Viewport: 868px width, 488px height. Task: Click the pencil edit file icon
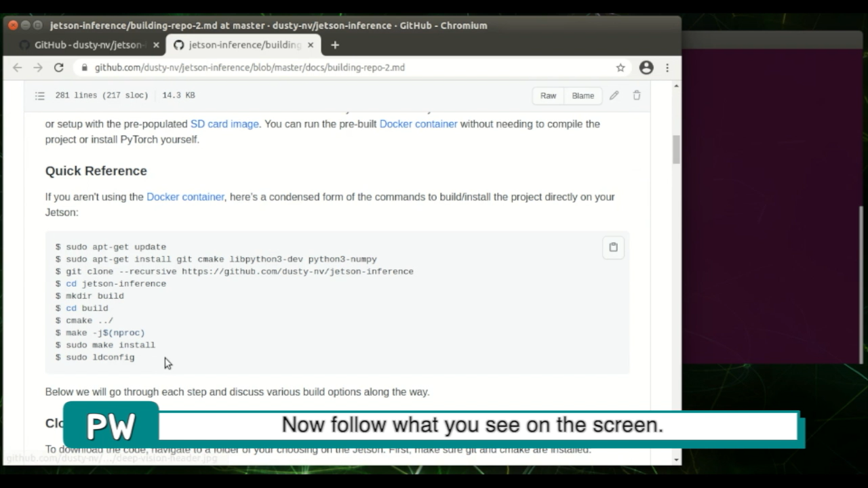614,96
